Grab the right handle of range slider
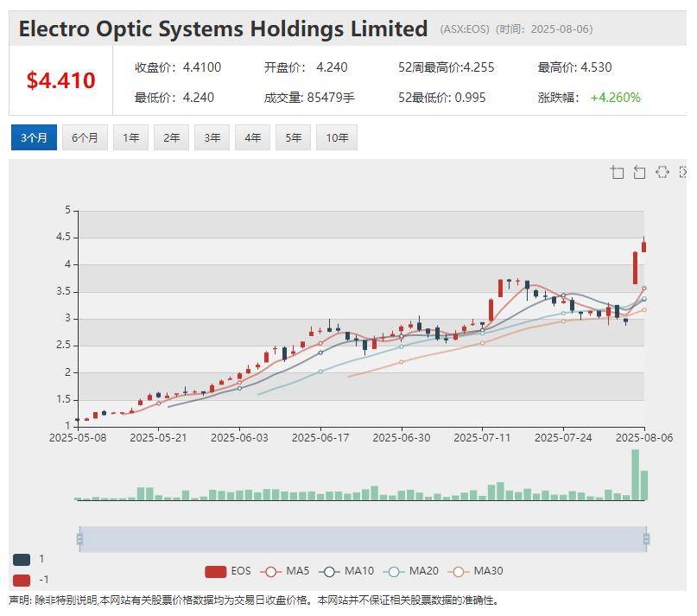The image size is (697, 616). (x=646, y=539)
